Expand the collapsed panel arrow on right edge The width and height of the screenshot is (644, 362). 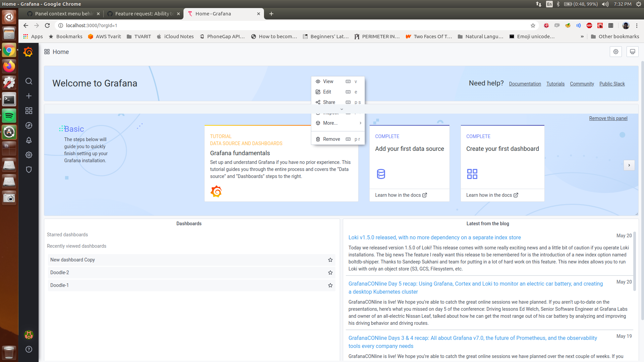pos(629,165)
